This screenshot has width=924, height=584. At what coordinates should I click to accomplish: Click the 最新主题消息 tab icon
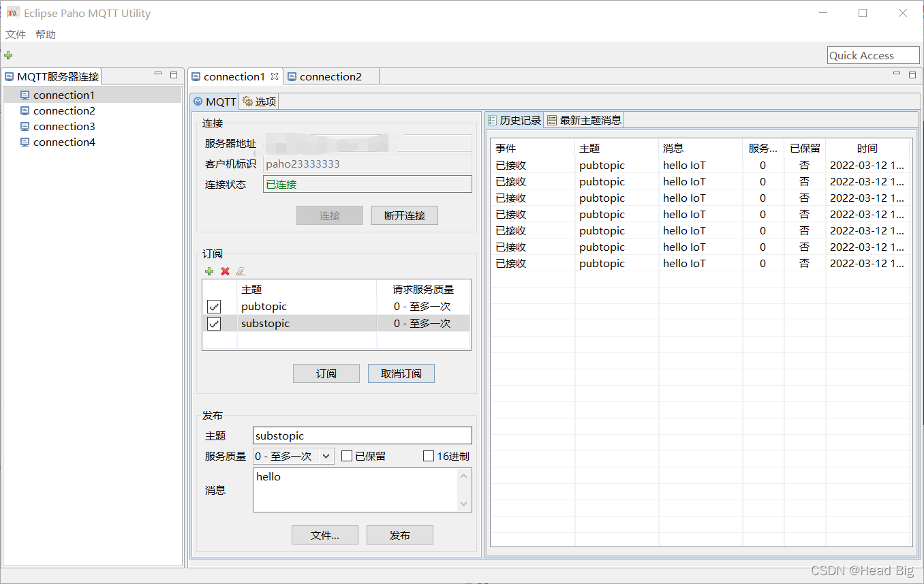pos(549,119)
